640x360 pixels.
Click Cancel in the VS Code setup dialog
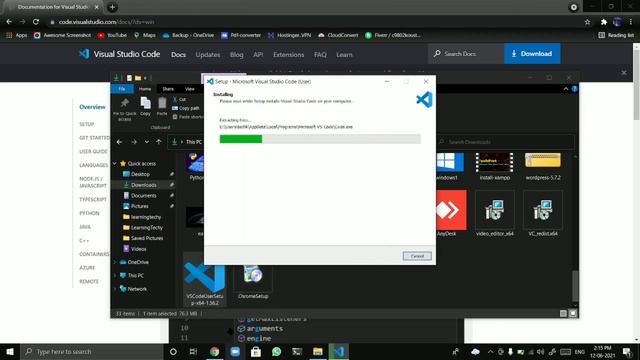coord(417,256)
